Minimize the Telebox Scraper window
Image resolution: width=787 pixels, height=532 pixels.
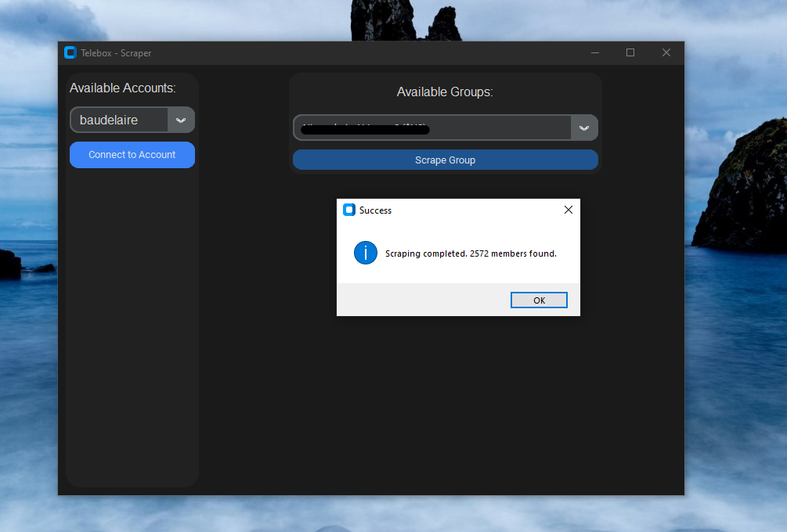click(595, 53)
